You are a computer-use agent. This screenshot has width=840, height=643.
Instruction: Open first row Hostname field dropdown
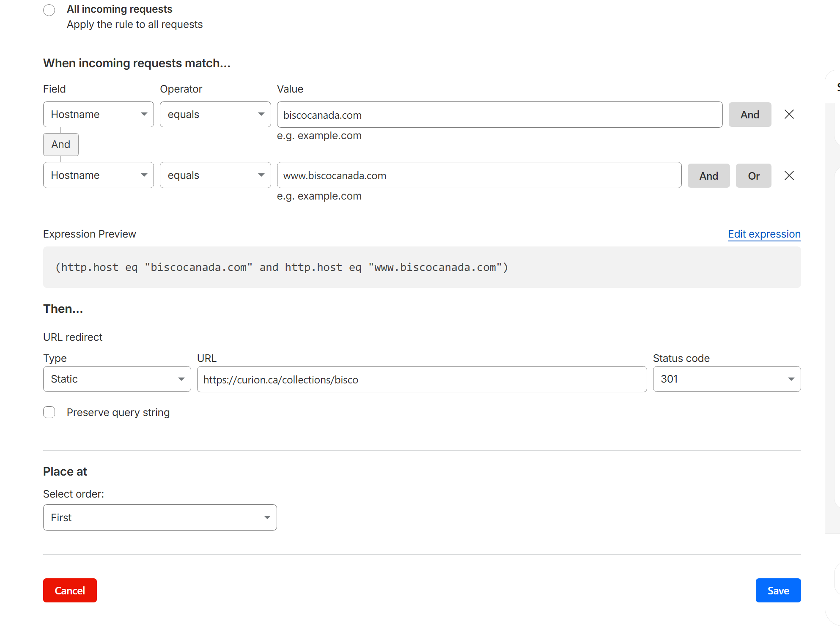coord(98,115)
